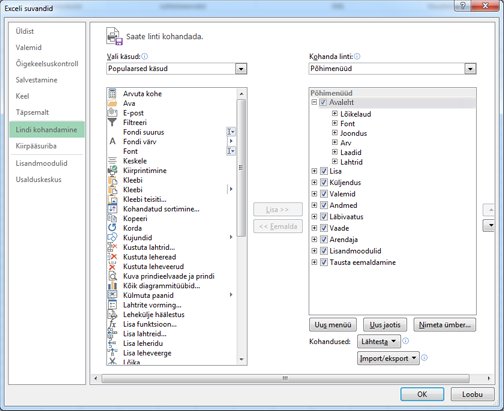Toggle the Valemid ribbon tab checkbox

click(x=324, y=194)
